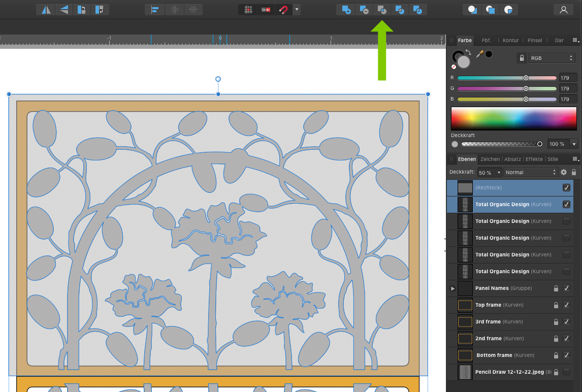This screenshot has height=392, width=582.
Task: Switch to the Zeichen tab
Action: click(490, 159)
